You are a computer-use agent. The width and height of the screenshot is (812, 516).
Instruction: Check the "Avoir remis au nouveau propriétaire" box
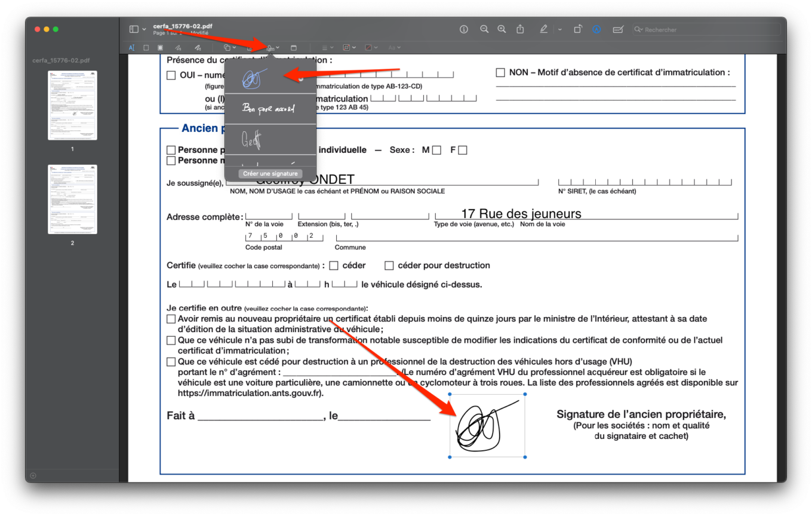[171, 320]
